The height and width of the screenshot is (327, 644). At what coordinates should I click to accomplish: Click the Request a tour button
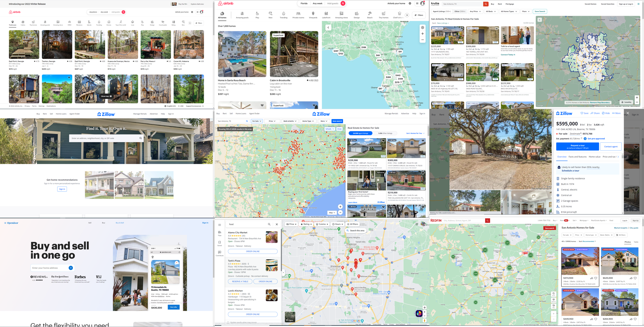coord(577,147)
